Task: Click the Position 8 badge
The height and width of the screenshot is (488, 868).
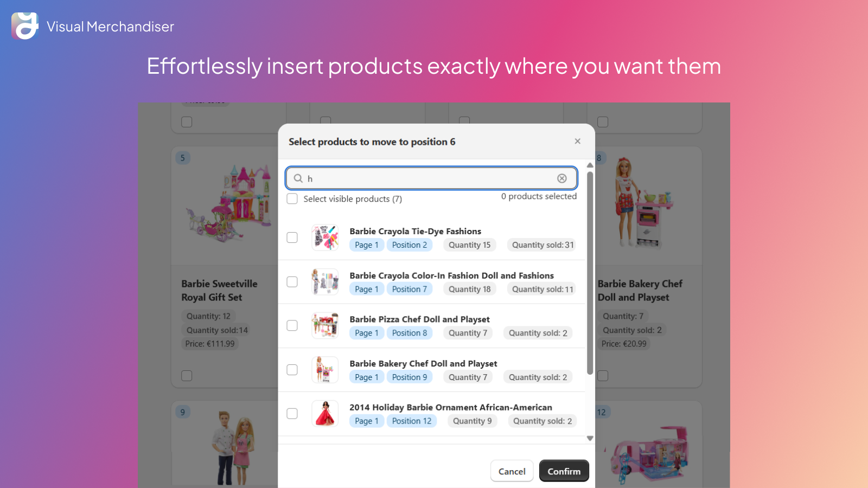Action: click(410, 333)
